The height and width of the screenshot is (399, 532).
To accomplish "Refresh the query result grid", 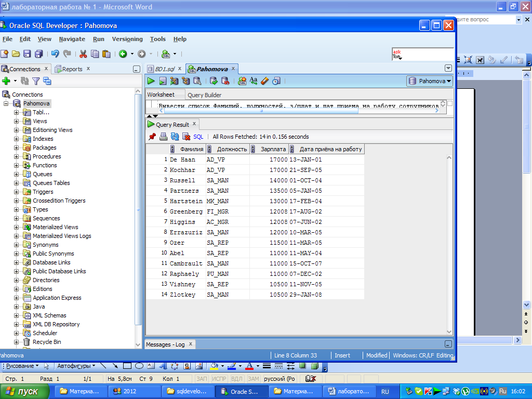I will click(x=175, y=137).
